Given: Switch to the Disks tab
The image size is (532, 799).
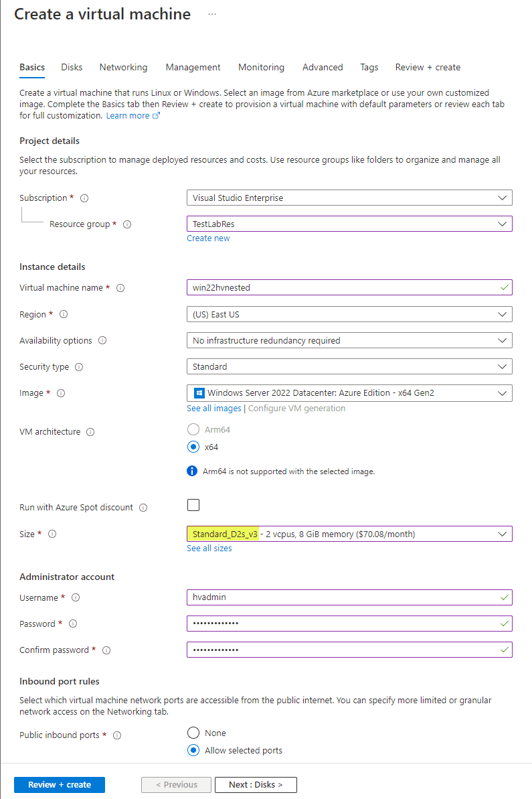Looking at the screenshot, I should coord(72,67).
